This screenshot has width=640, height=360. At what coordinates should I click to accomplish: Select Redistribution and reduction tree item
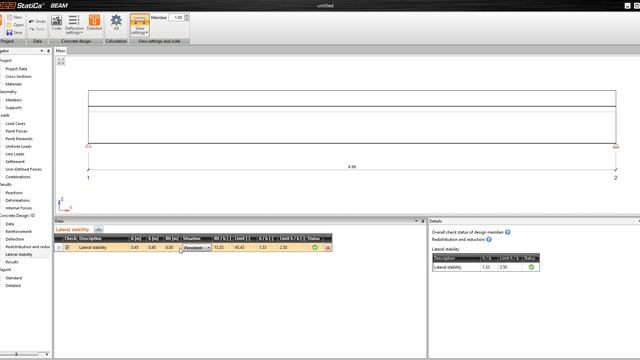(28, 247)
